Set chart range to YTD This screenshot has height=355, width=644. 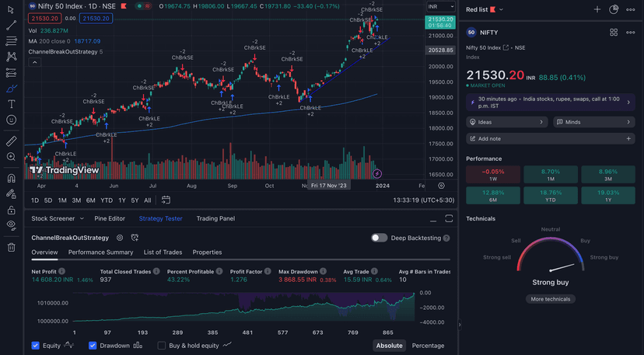click(107, 200)
